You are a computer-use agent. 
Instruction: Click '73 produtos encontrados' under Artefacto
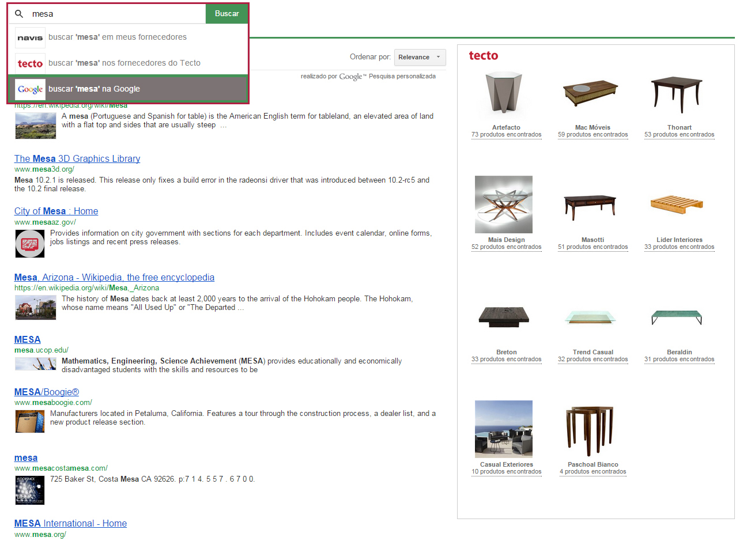tap(506, 135)
